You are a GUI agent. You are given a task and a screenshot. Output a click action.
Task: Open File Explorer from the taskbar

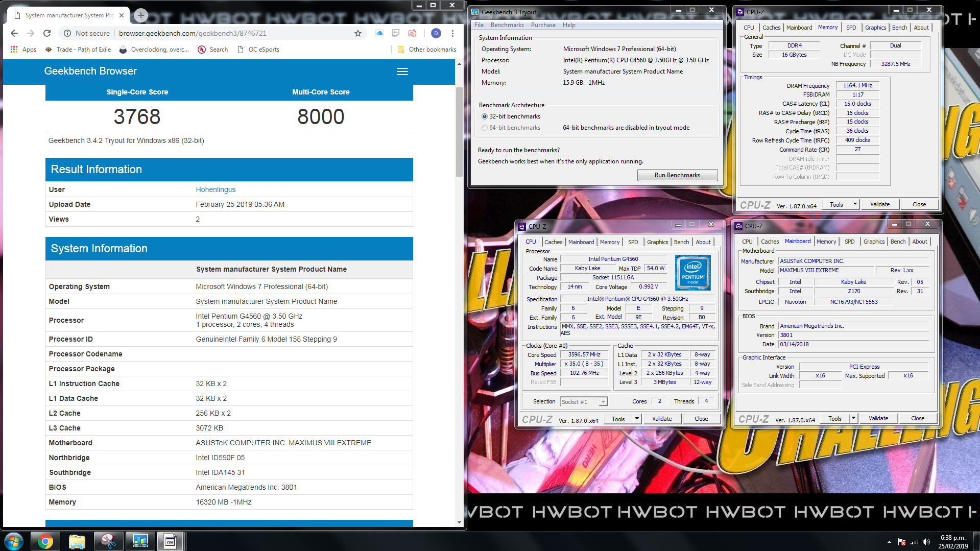[x=77, y=541]
